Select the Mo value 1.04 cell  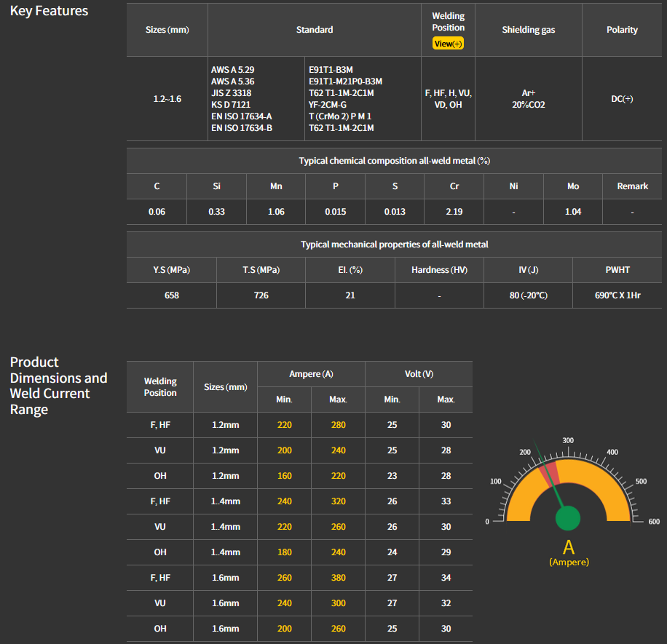(573, 212)
